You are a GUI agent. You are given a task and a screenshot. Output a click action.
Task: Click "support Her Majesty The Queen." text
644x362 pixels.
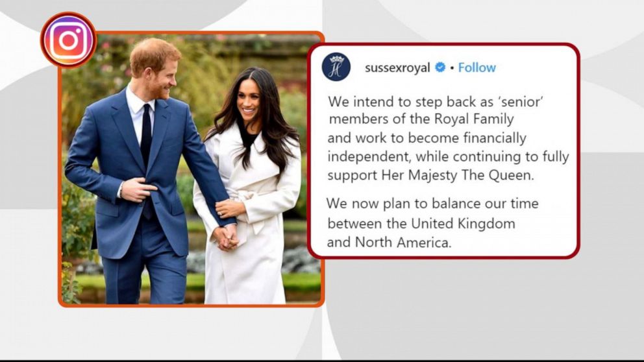(431, 175)
